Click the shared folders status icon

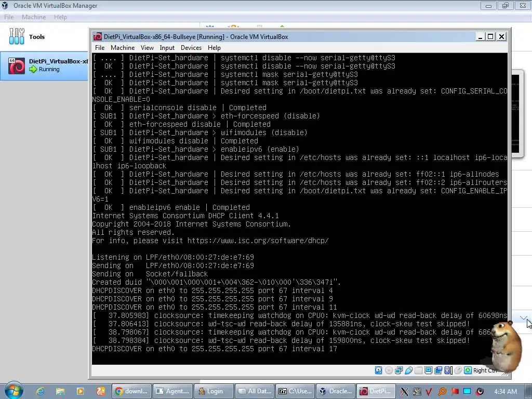[x=418, y=370]
